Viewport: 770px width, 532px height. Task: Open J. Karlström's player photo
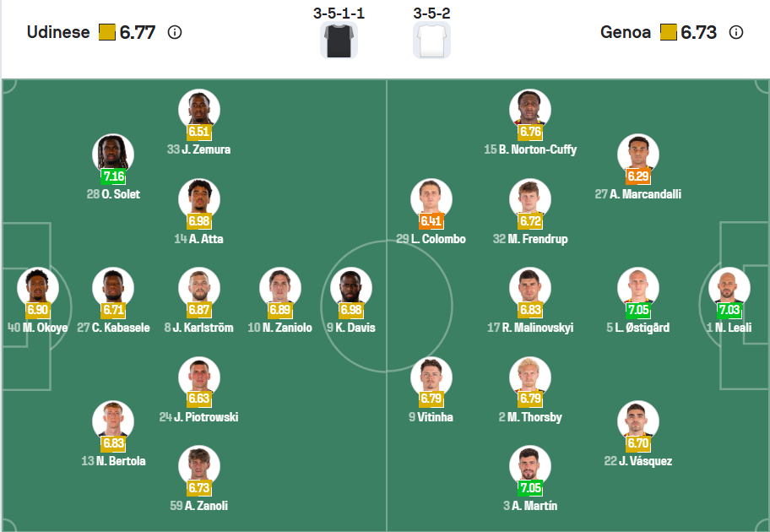199,288
